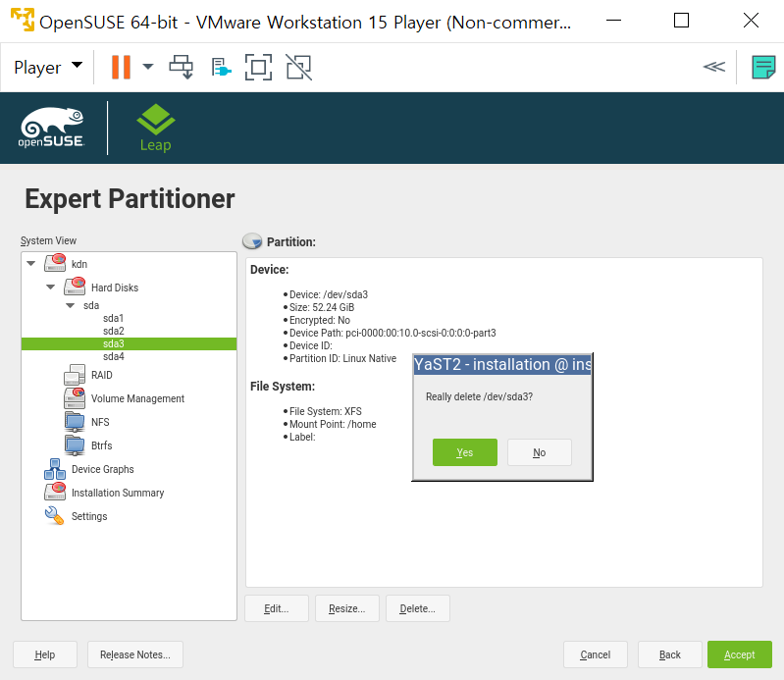Open the NFS folder icon
The width and height of the screenshot is (784, 680).
tap(75, 422)
